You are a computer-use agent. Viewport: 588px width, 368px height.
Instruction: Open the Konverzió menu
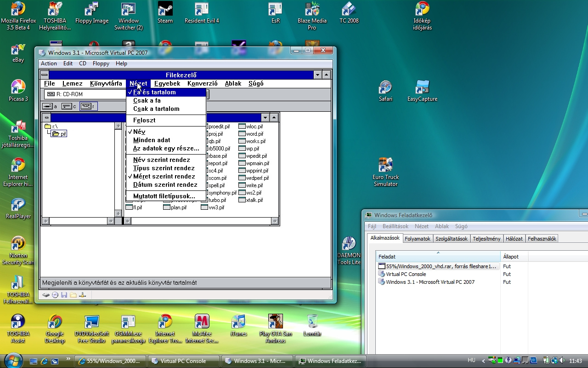[x=203, y=83]
